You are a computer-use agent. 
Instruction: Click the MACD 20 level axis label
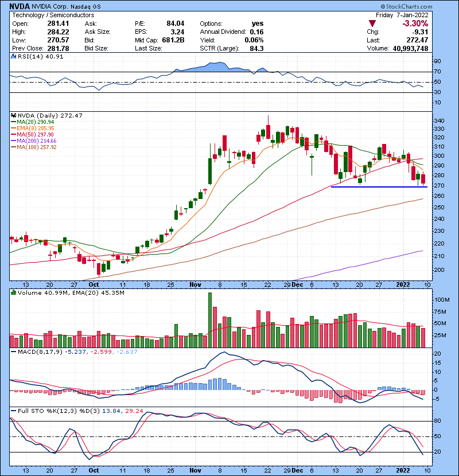coord(438,354)
